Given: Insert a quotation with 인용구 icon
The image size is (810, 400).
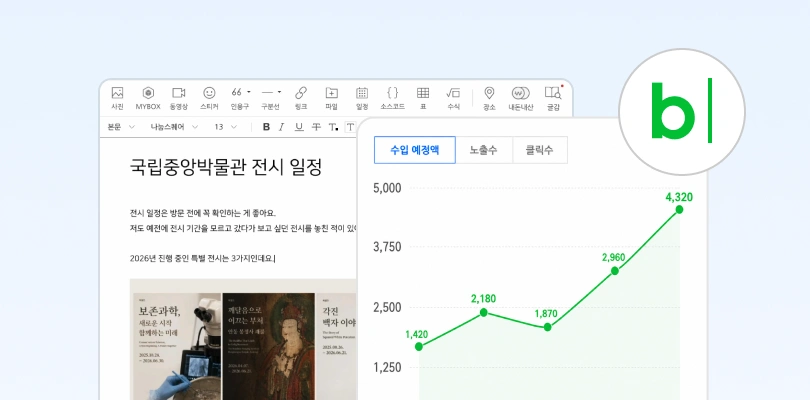Looking at the screenshot, I should coord(237,93).
